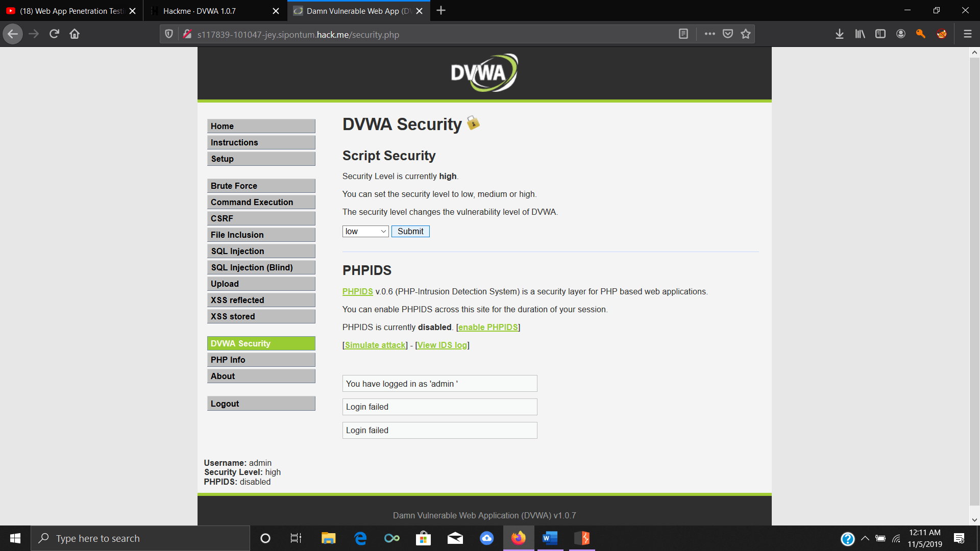Open the Brute Force module
This screenshot has height=551, width=980.
coord(261,186)
